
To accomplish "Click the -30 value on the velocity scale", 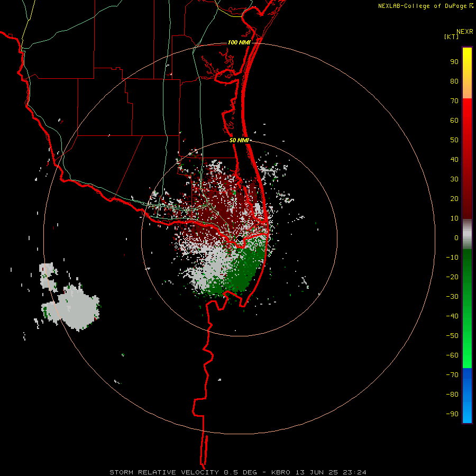I will click(x=452, y=297).
